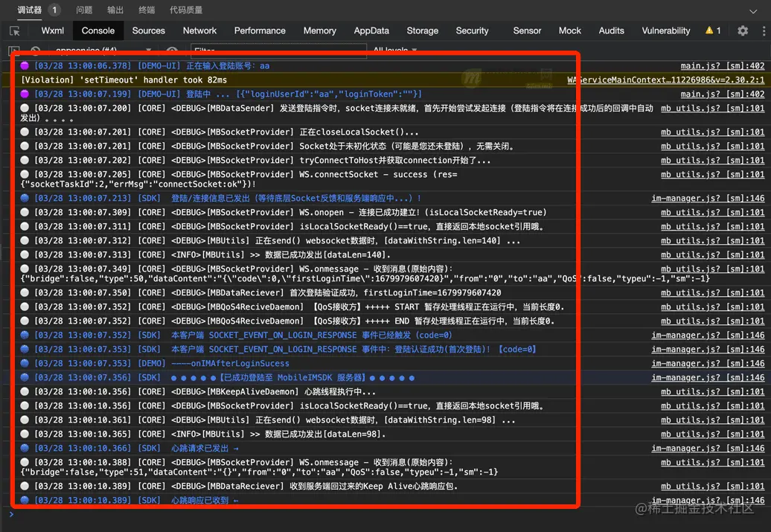
Task: Open im-manager.js link for 心跳请求已发出 log
Action: tap(708, 449)
